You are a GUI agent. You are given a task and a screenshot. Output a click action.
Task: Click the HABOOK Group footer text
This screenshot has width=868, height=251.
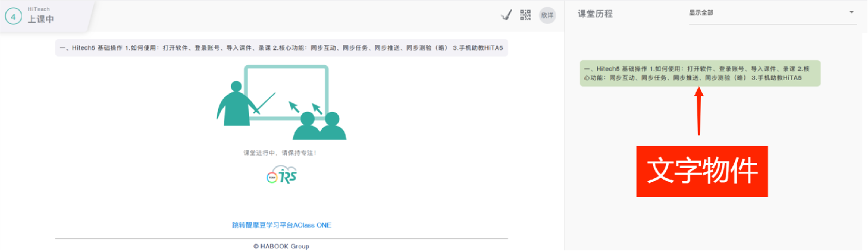click(x=282, y=246)
